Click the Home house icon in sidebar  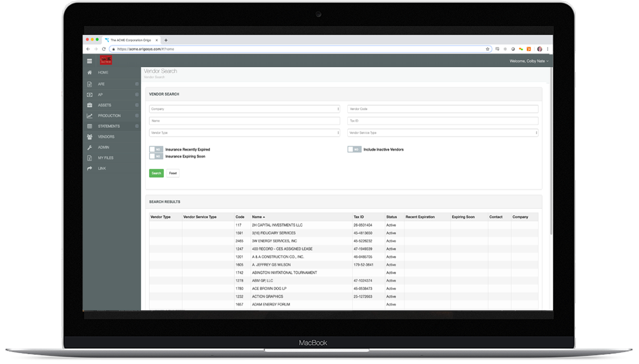pyautogui.click(x=90, y=72)
